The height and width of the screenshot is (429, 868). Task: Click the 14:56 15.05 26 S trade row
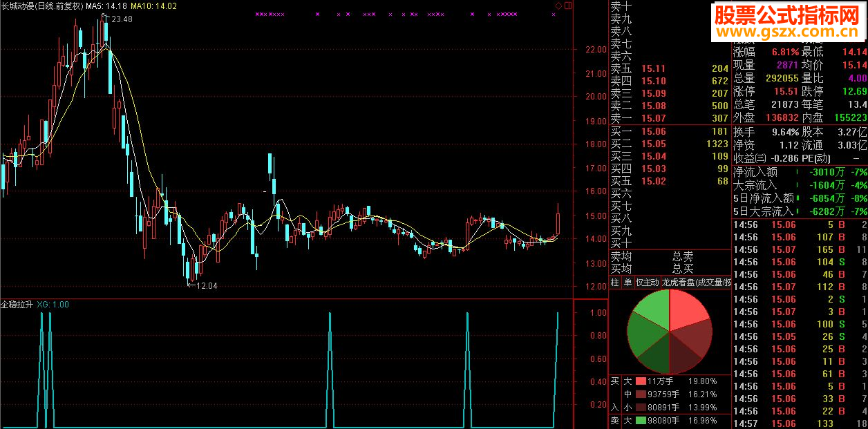800,336
